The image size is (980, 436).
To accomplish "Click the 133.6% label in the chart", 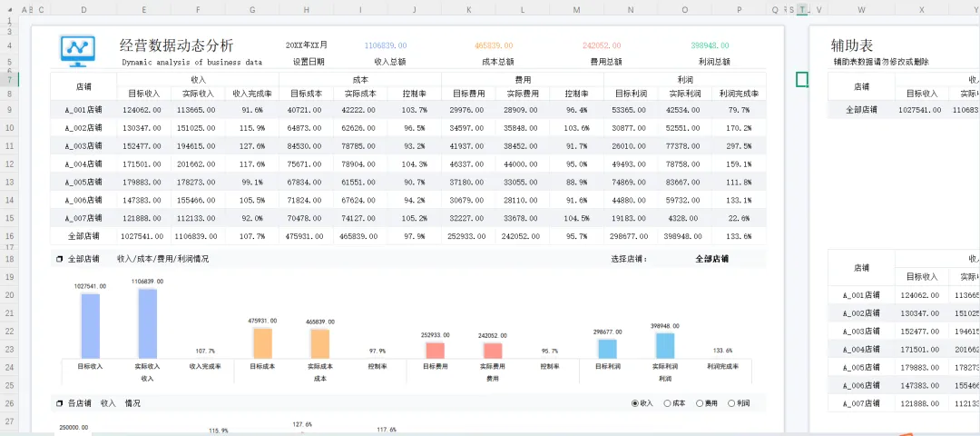I will pos(723,351).
